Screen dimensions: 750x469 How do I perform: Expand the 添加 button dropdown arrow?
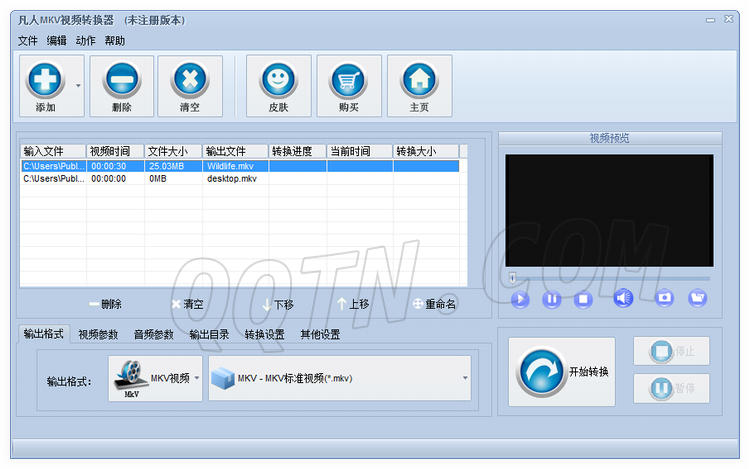click(x=79, y=87)
